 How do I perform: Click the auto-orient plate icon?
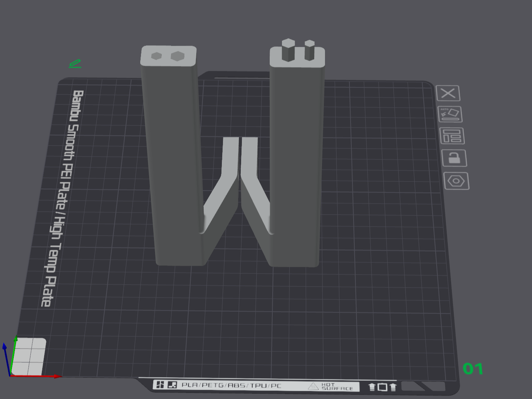tap(450, 114)
